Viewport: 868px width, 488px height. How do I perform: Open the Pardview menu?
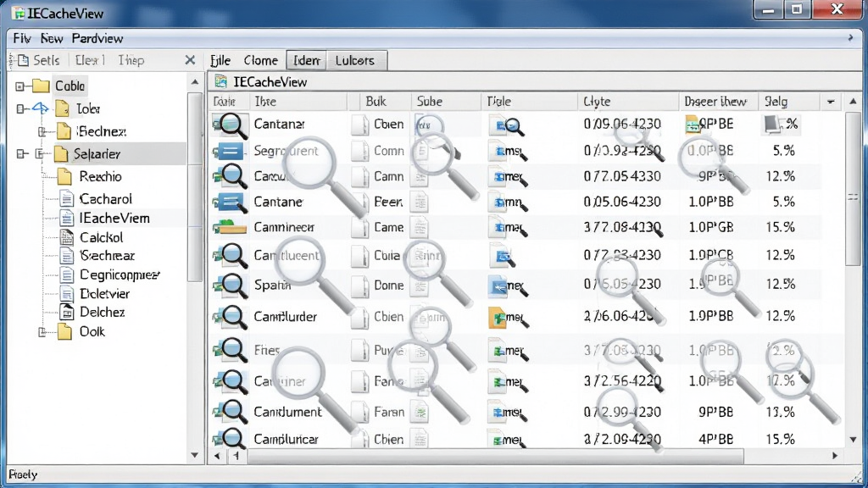[x=97, y=38]
